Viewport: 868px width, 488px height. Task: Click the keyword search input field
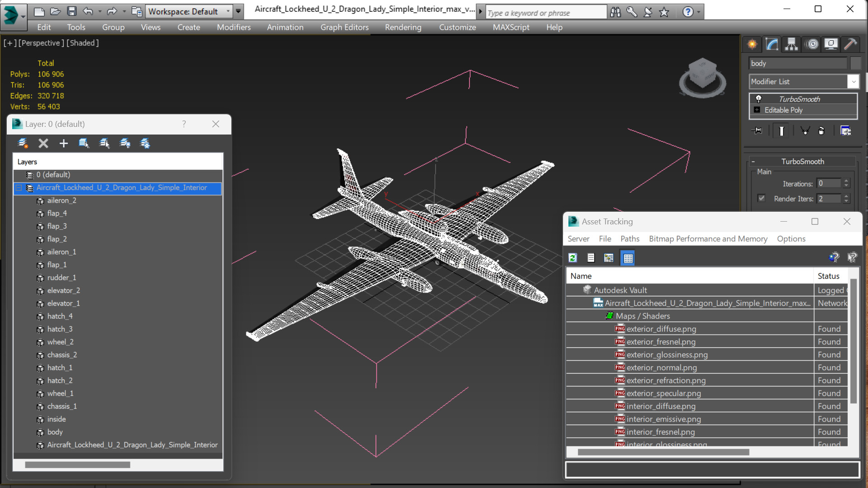(x=545, y=13)
